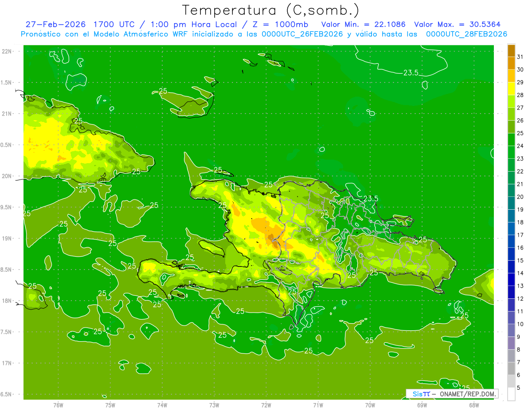Click the '70W' longitude axis label
The image size is (532, 411).
(370, 405)
